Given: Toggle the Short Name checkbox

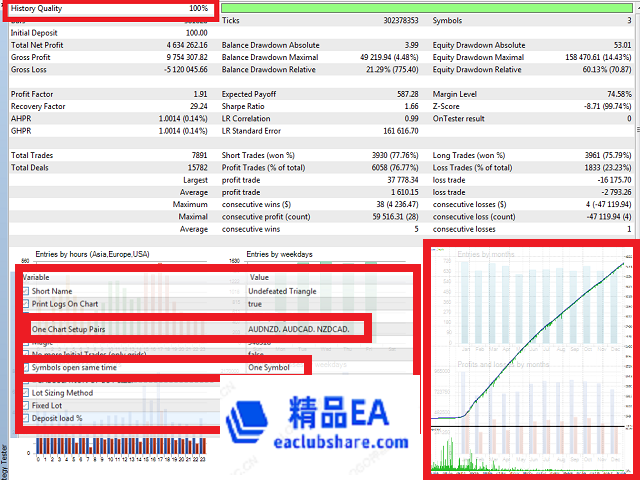Looking at the screenshot, I should (26, 290).
